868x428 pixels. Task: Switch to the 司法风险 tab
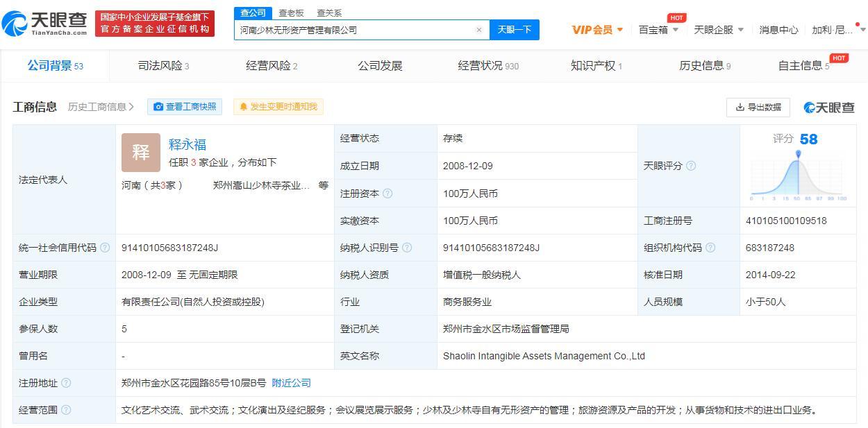pyautogui.click(x=163, y=66)
